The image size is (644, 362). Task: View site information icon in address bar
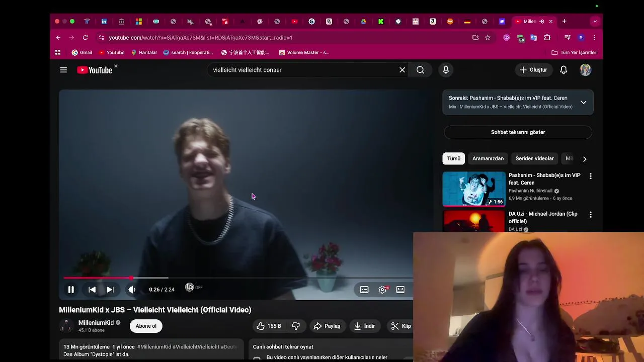101,38
